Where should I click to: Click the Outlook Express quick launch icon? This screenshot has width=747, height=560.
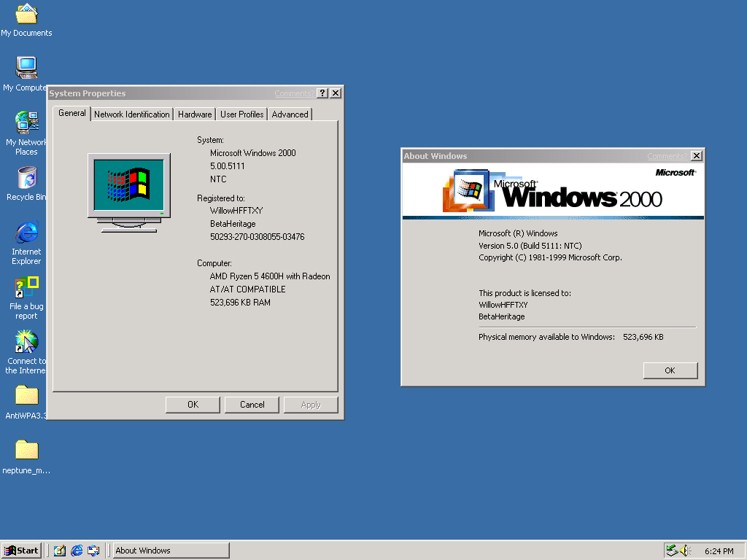point(94,551)
